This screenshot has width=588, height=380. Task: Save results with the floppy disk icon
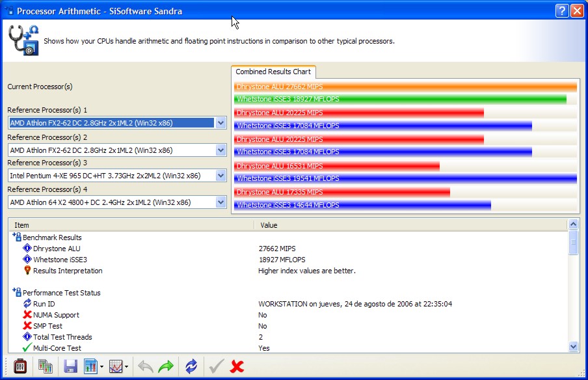(70, 366)
